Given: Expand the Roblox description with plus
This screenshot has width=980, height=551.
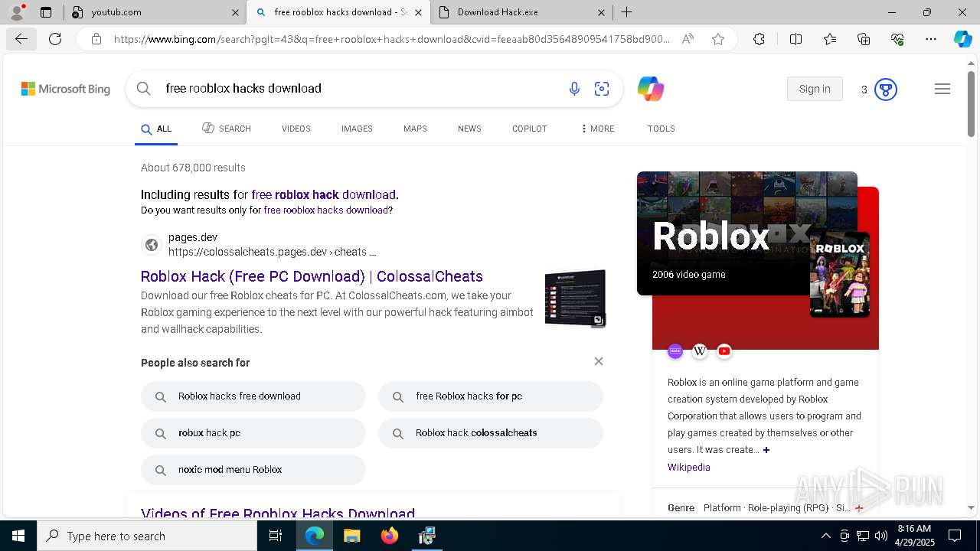Looking at the screenshot, I should [766, 450].
